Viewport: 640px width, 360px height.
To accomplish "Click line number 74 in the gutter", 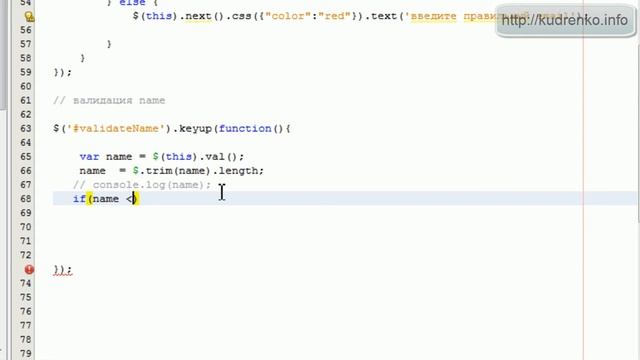I will (x=26, y=283).
